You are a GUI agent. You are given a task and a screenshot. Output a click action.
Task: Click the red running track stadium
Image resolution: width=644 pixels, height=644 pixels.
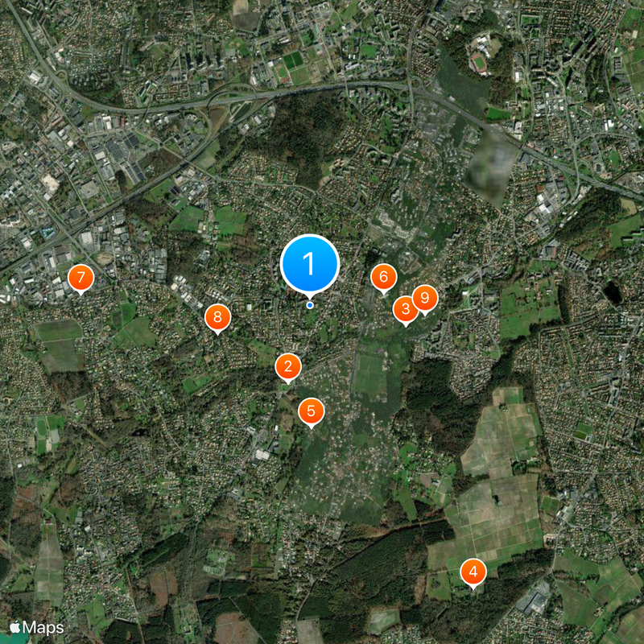(x=478, y=64)
